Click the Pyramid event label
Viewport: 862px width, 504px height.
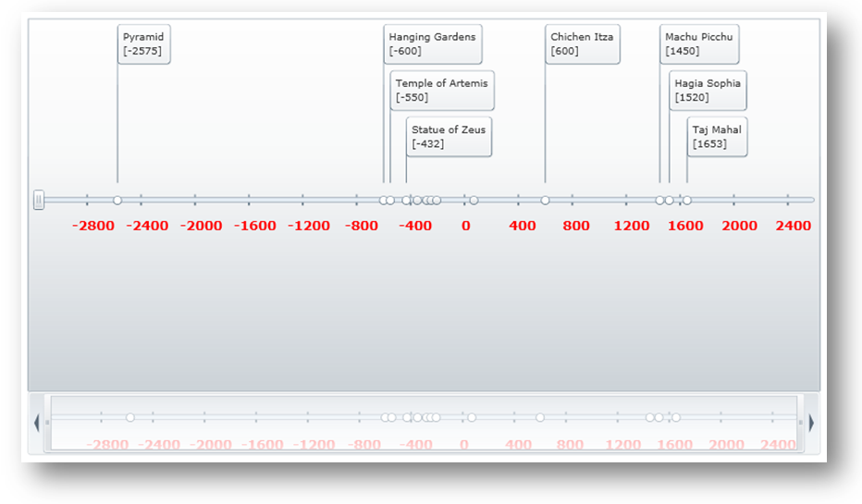[144, 44]
